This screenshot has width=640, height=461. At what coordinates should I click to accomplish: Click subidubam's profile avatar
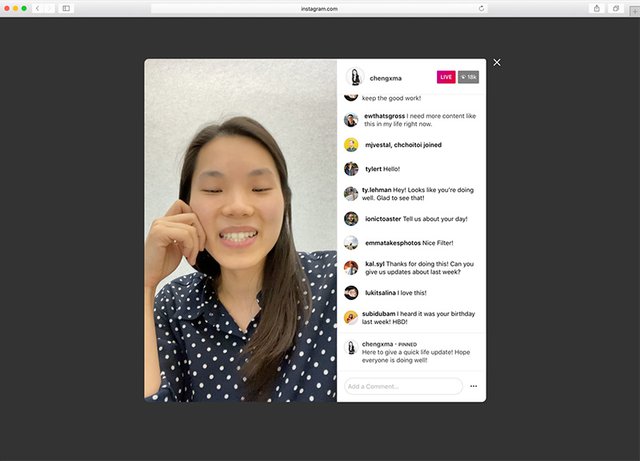coord(351,317)
